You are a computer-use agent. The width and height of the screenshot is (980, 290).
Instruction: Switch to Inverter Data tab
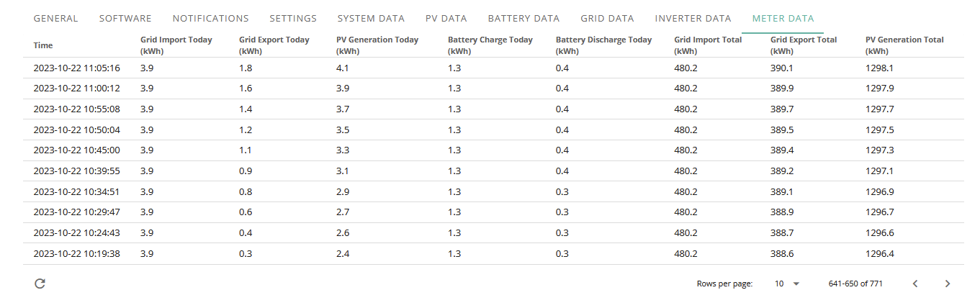(x=693, y=18)
